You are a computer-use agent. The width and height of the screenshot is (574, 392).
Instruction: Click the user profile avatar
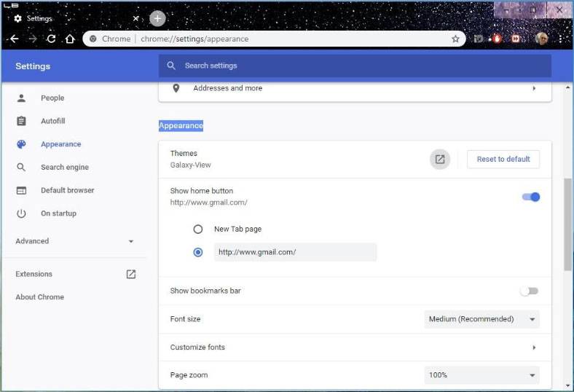point(542,39)
